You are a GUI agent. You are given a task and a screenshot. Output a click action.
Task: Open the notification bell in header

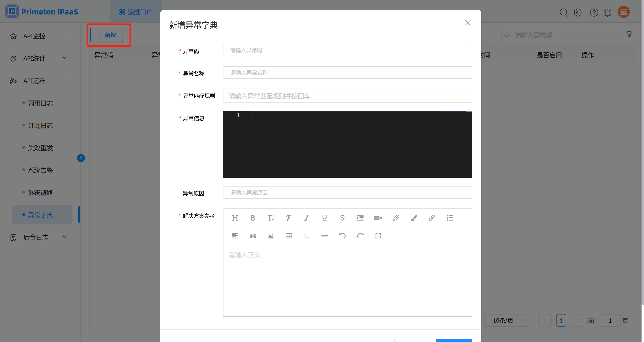[608, 12]
